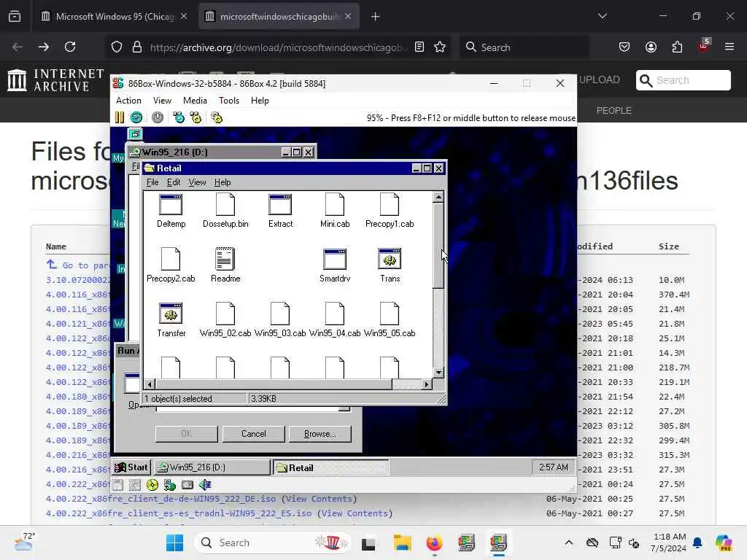747x560 pixels.
Task: Switch to Win95_216 (D:) taskbar button
Action: [212, 467]
